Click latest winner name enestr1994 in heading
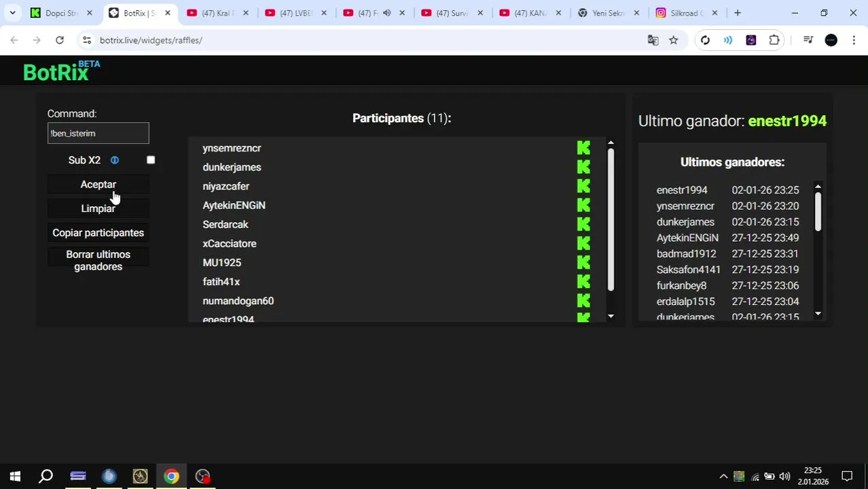This screenshot has height=489, width=868. 787,121
